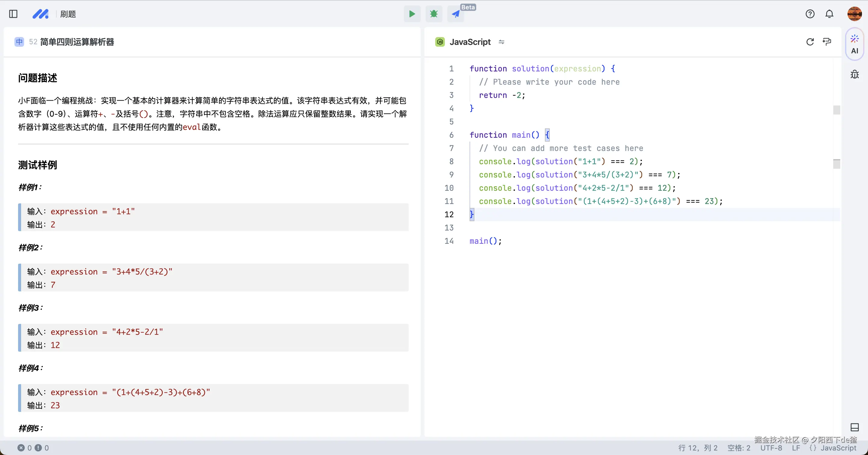
Task: Switch language via arrows next to JavaScript
Action: coord(502,42)
